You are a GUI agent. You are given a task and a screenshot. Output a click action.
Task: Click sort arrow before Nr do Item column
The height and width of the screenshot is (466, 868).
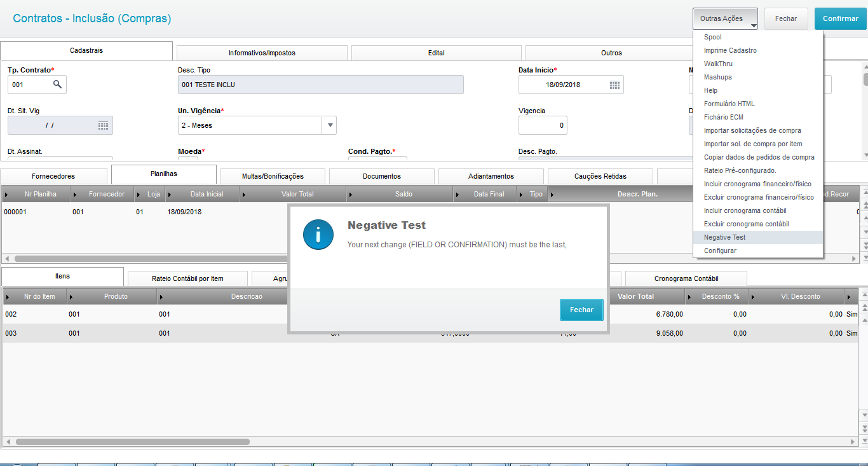pos(7,296)
